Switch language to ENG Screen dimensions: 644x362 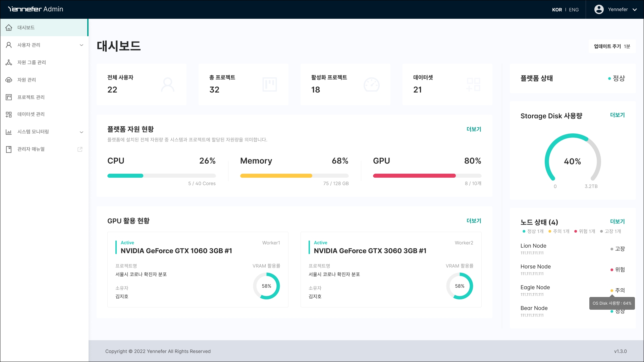point(574,10)
